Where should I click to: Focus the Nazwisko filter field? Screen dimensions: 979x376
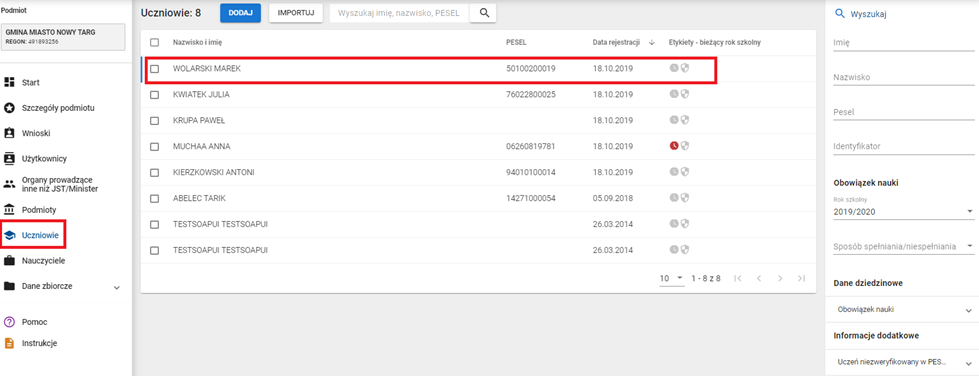(903, 77)
